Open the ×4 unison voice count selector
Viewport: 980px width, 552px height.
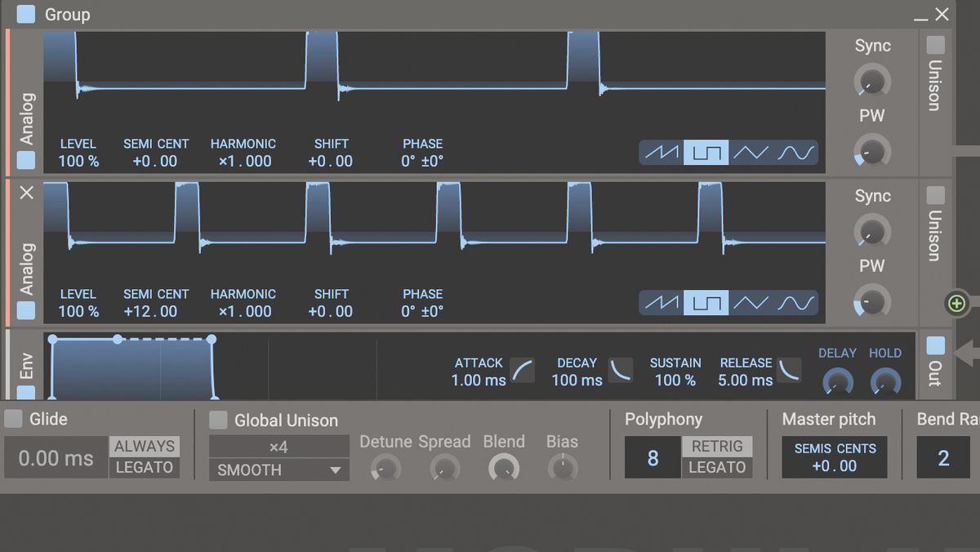[278, 447]
